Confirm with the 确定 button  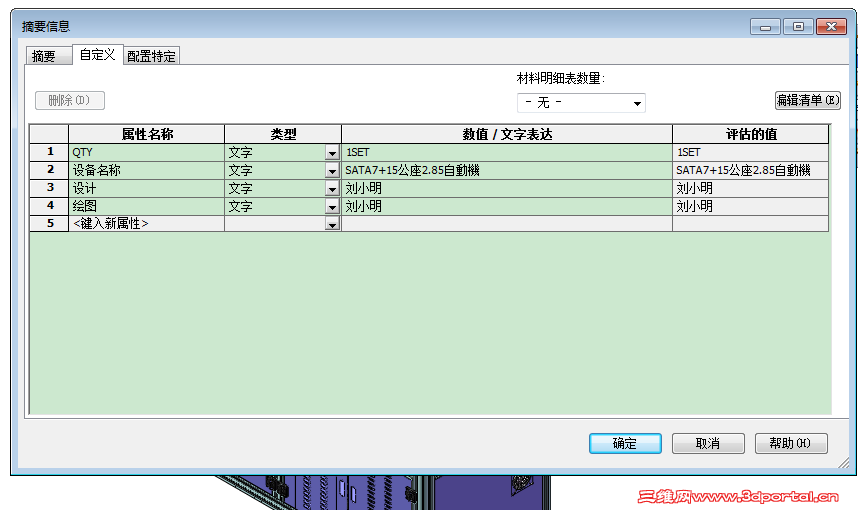point(625,443)
